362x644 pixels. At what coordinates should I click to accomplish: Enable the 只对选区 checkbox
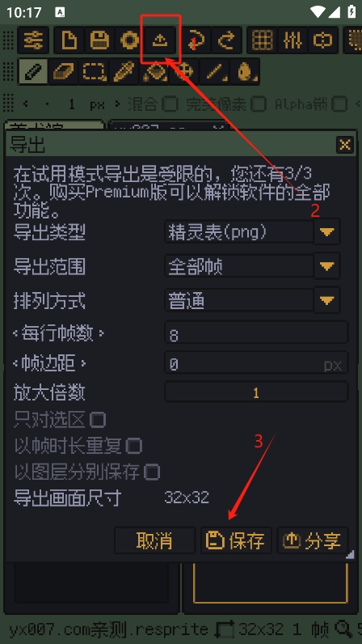point(98,420)
